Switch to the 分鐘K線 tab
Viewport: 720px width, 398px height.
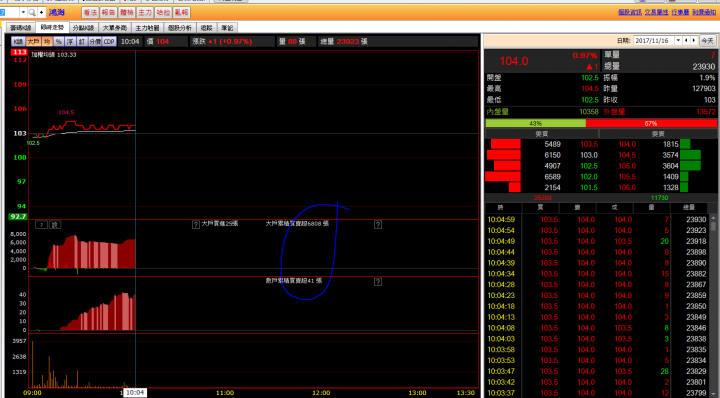pos(83,28)
